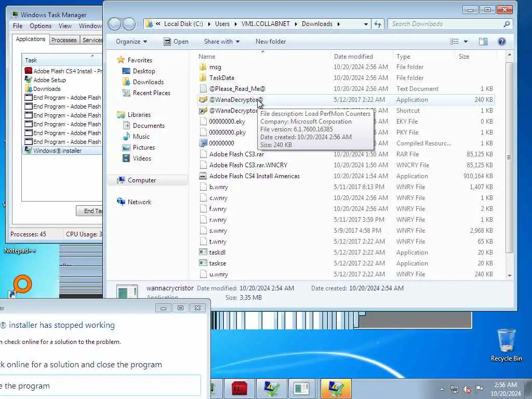The height and width of the screenshot is (399, 532).
Task: Select the taskdl application icon
Action: (x=203, y=252)
